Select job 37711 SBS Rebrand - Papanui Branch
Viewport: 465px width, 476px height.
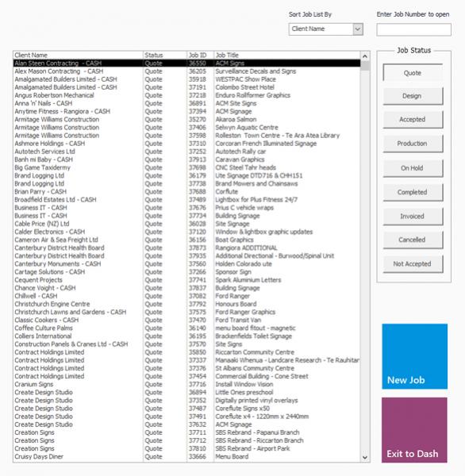(x=186, y=432)
